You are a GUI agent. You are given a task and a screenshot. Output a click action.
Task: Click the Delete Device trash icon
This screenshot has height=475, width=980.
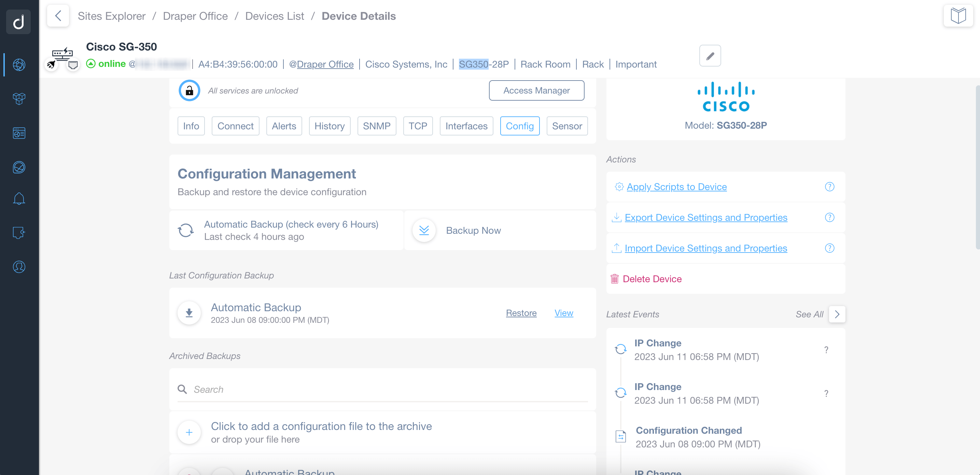(x=614, y=279)
